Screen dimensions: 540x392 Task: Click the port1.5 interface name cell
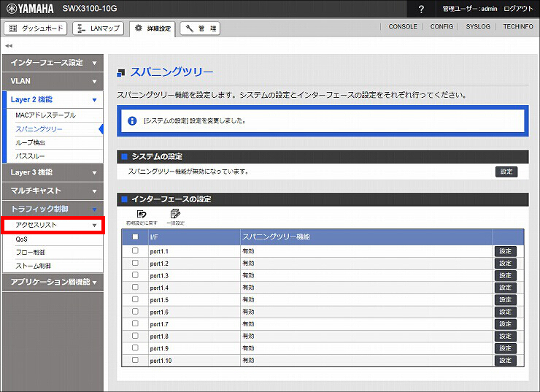coord(194,300)
